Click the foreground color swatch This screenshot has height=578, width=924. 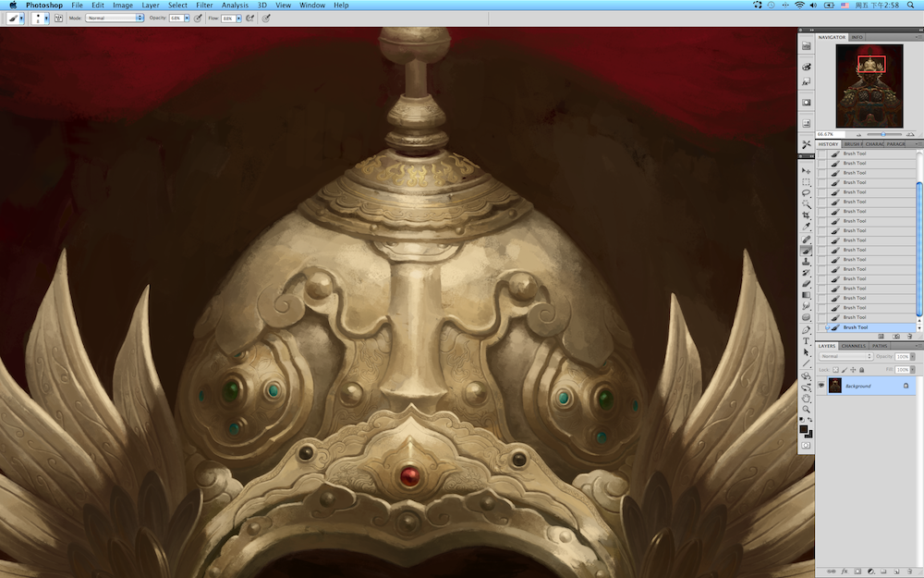point(804,429)
